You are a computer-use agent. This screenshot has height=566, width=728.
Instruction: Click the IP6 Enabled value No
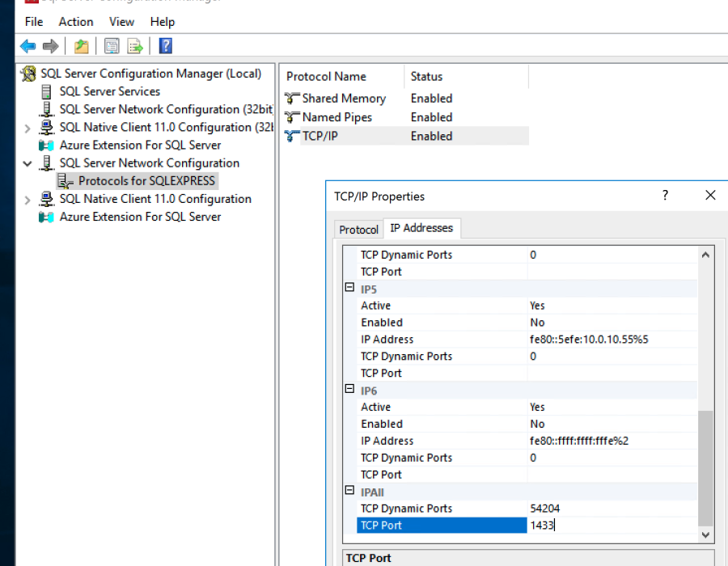(x=537, y=424)
